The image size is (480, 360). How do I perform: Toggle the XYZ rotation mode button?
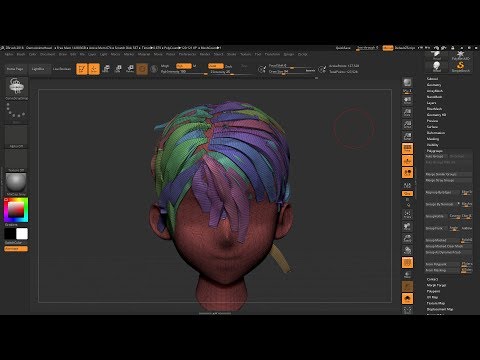coord(407,193)
